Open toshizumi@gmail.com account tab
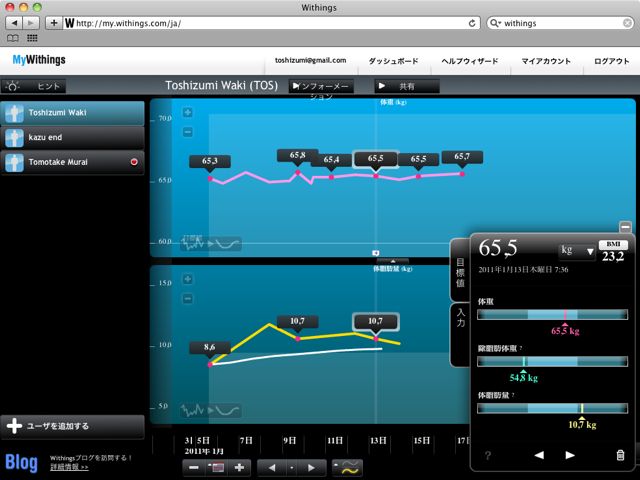Screen dimensions: 640x480 point(310,60)
